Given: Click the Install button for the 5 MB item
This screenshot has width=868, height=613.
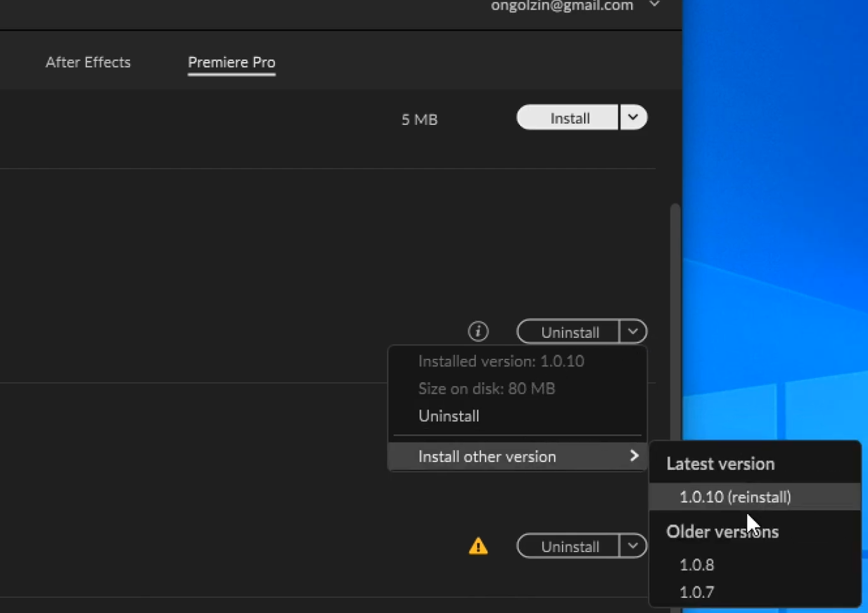Looking at the screenshot, I should tap(568, 118).
